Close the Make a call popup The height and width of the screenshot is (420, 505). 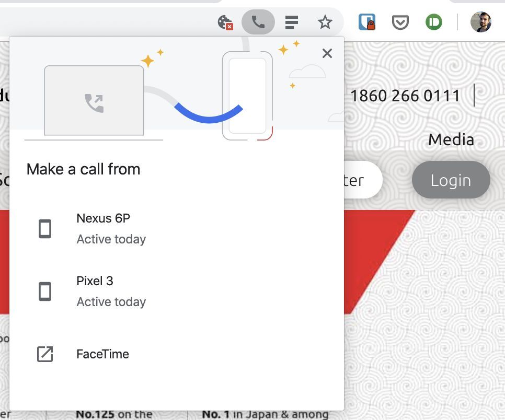tap(327, 53)
